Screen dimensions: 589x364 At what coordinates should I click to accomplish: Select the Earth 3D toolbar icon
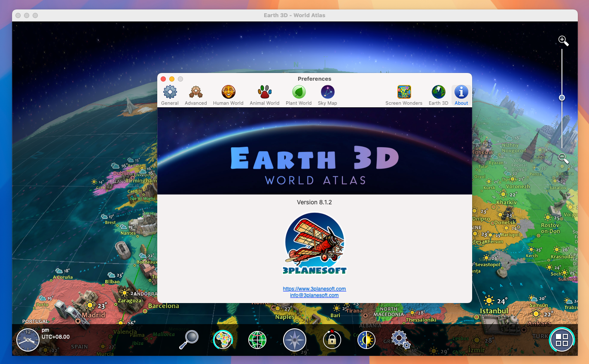[438, 95]
